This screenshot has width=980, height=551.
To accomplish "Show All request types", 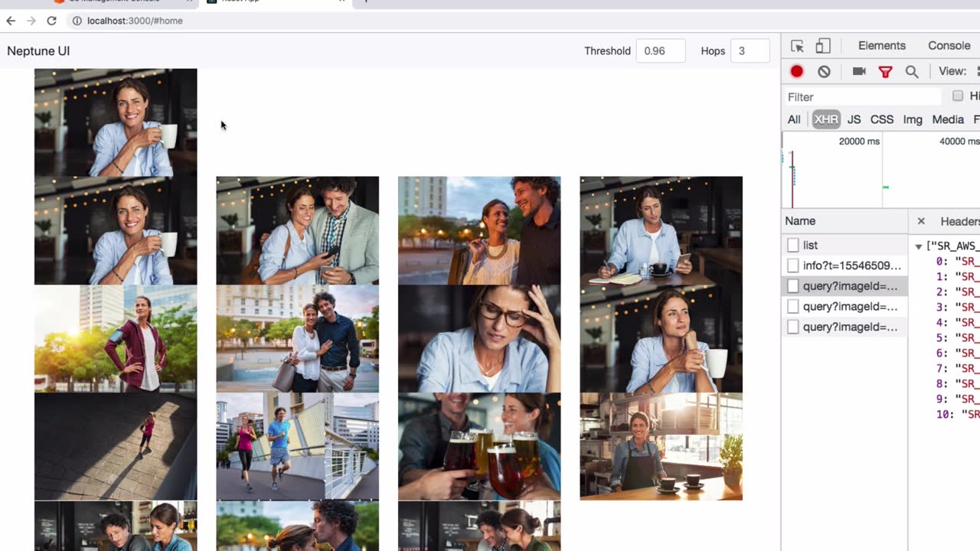I will click(x=794, y=119).
